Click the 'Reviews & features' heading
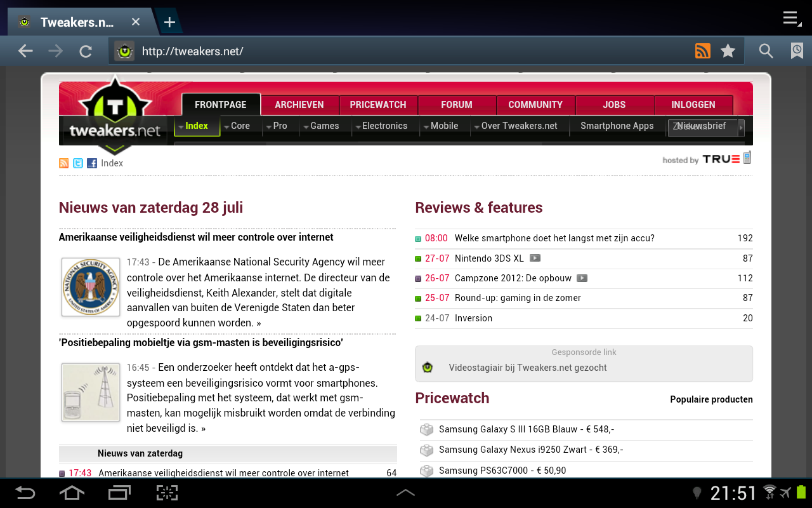 coord(479,208)
